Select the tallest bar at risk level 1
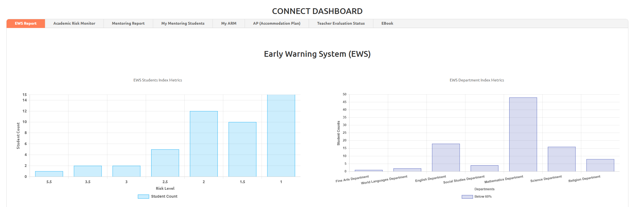The height and width of the screenshot is (207, 644). point(281,136)
